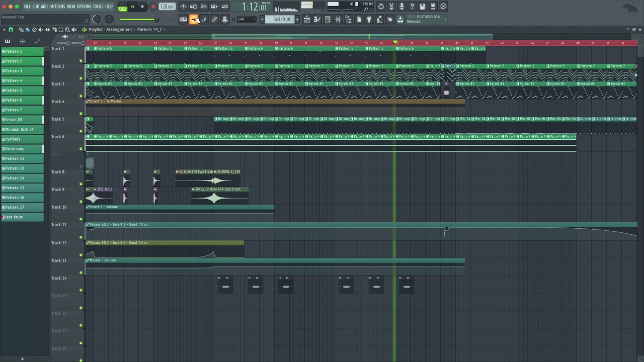644x362 pixels.
Task: Click the save project floppy icon
Action: 422,7
